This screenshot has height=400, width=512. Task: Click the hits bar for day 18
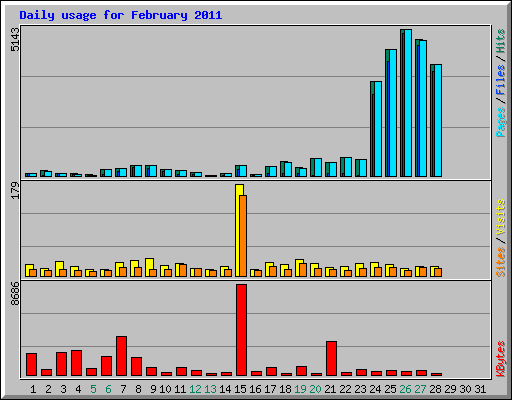pos(286,169)
